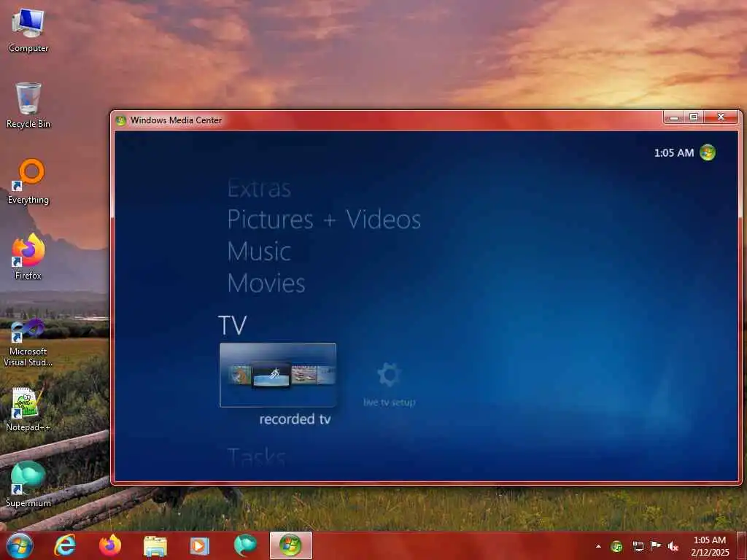Select the Everything search shortcut
This screenshot has height=560, width=747.
coord(28,182)
